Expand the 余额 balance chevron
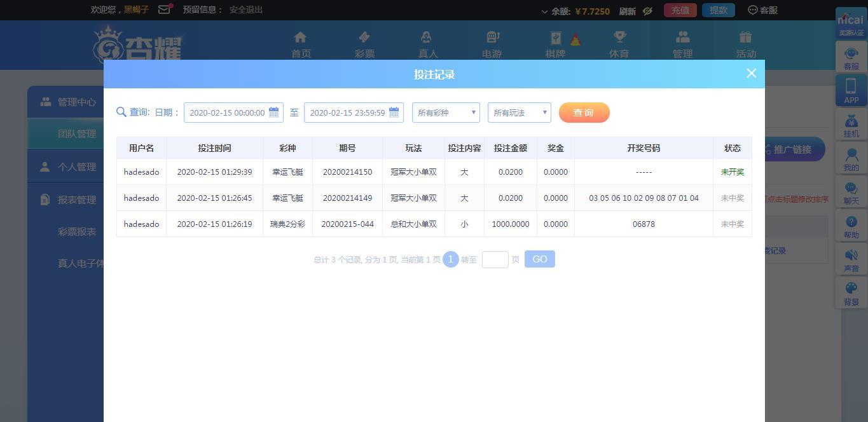 (544, 11)
